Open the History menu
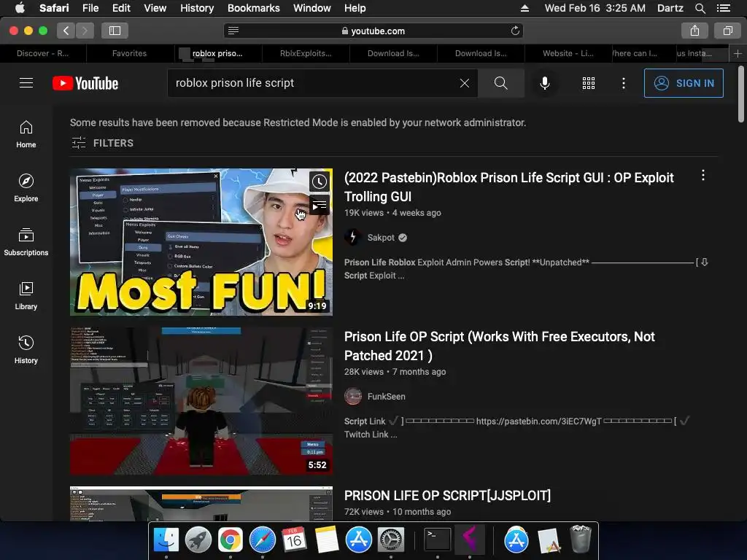 [197, 8]
